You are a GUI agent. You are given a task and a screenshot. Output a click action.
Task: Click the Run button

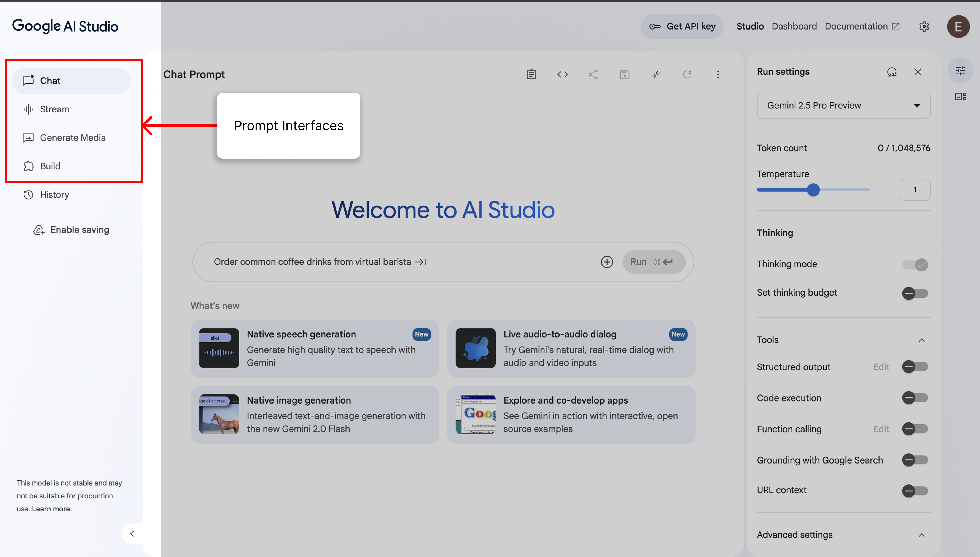[654, 262]
